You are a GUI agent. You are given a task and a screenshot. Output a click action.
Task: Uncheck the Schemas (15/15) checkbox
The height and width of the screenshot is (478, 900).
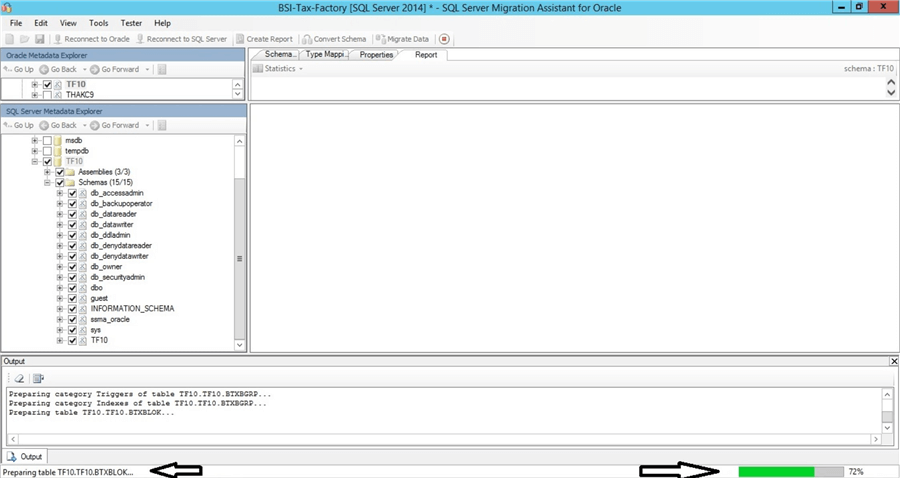(x=60, y=182)
